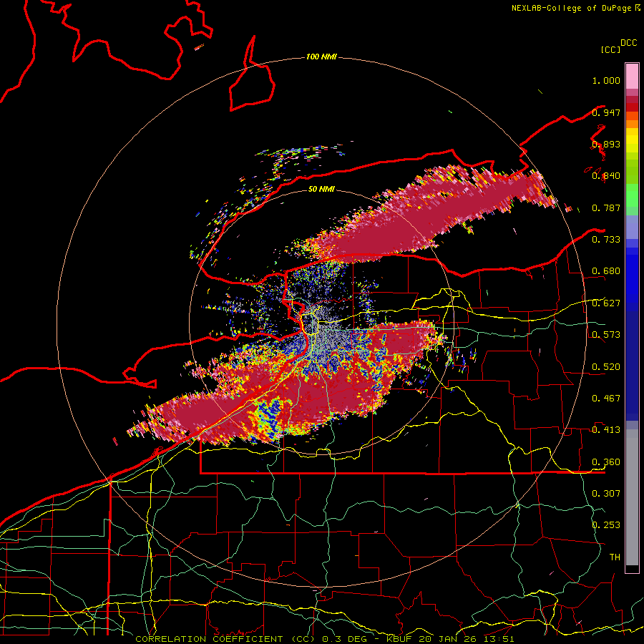Click the light pink top segment of color bar
This screenshot has width=644, height=644.
632,76
